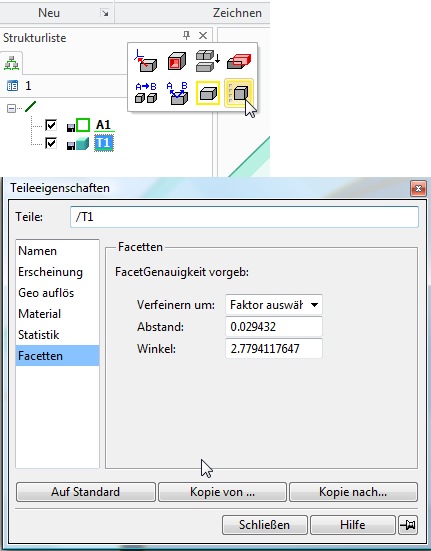
Task: Close the Strukturliste panel
Action: (203, 35)
